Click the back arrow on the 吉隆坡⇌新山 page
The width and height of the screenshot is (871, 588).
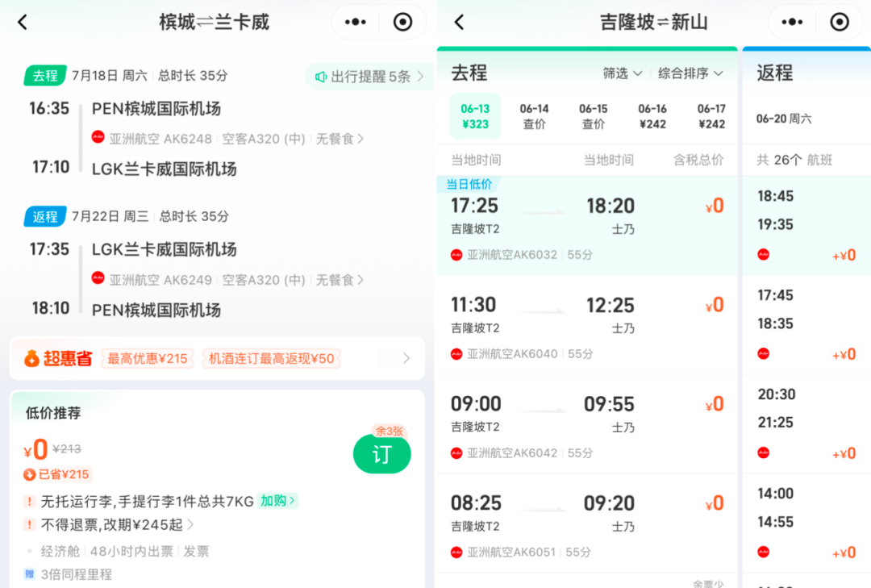(458, 22)
